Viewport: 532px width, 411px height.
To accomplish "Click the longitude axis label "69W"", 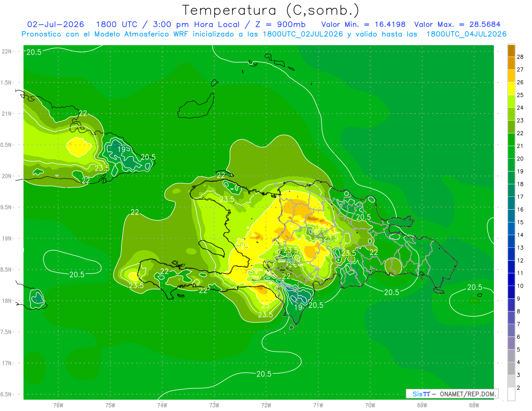I will tap(422, 405).
